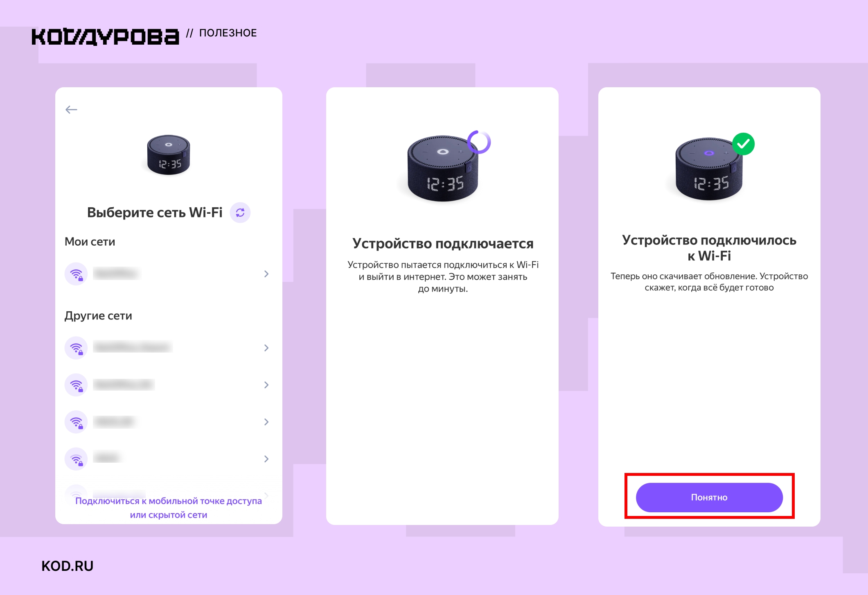This screenshot has width=868, height=595.
Task: Click the green checkmark badge on the speaker
Action: (x=743, y=144)
